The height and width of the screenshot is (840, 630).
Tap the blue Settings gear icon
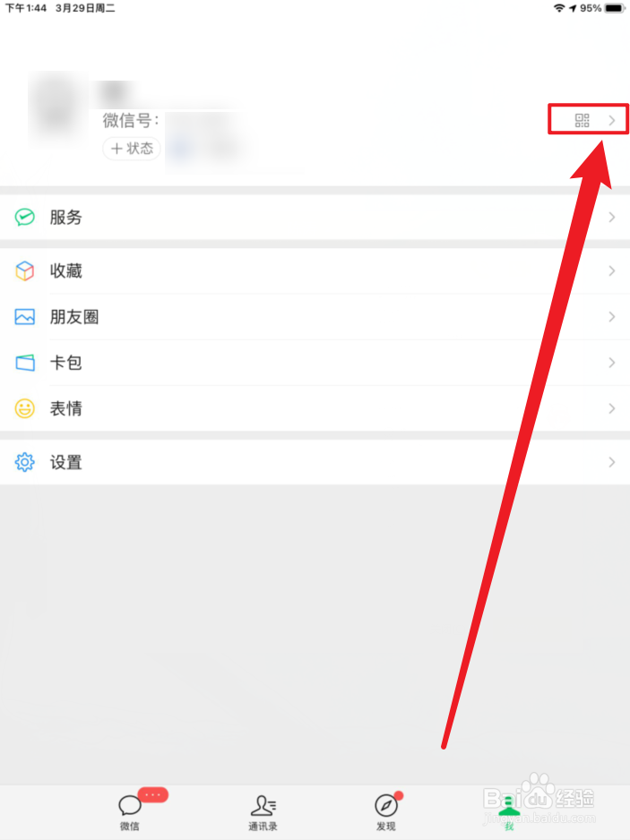tap(25, 462)
